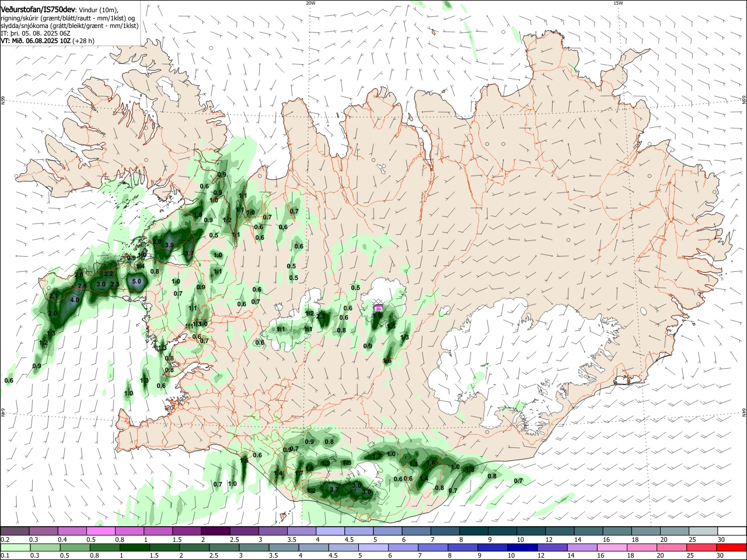Click the 5.0 precipitation value on the map
This screenshot has width=747, height=560.
pyautogui.click(x=137, y=281)
